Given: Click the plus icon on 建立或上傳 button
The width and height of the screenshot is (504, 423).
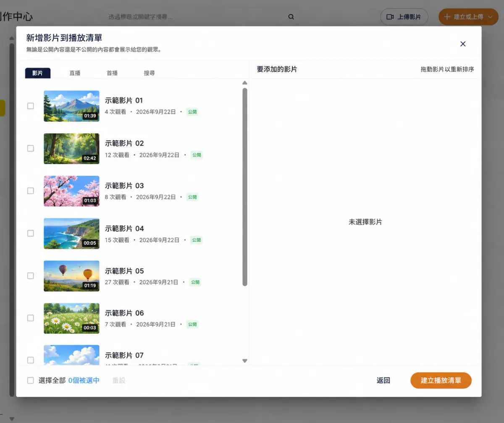Looking at the screenshot, I should 447,17.
